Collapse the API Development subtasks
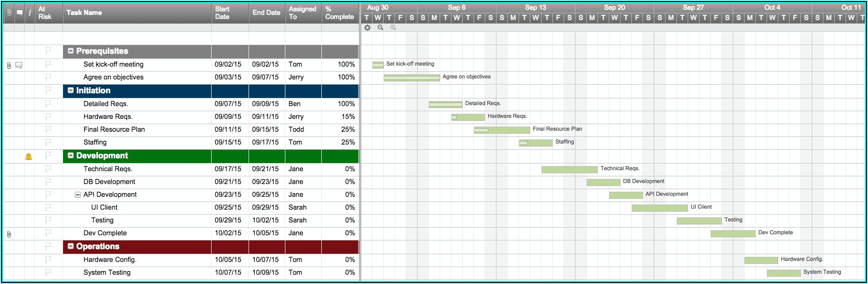Viewport: 868px width, 284px height. pos(78,195)
